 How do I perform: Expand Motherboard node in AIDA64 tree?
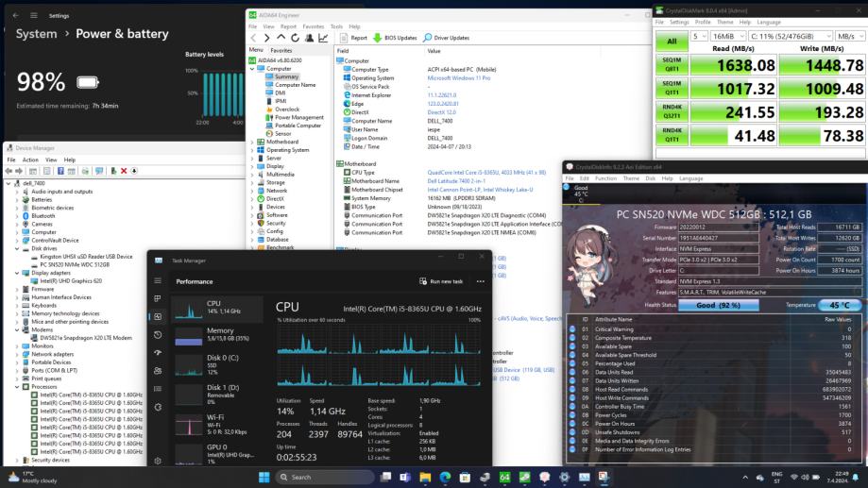coord(252,143)
